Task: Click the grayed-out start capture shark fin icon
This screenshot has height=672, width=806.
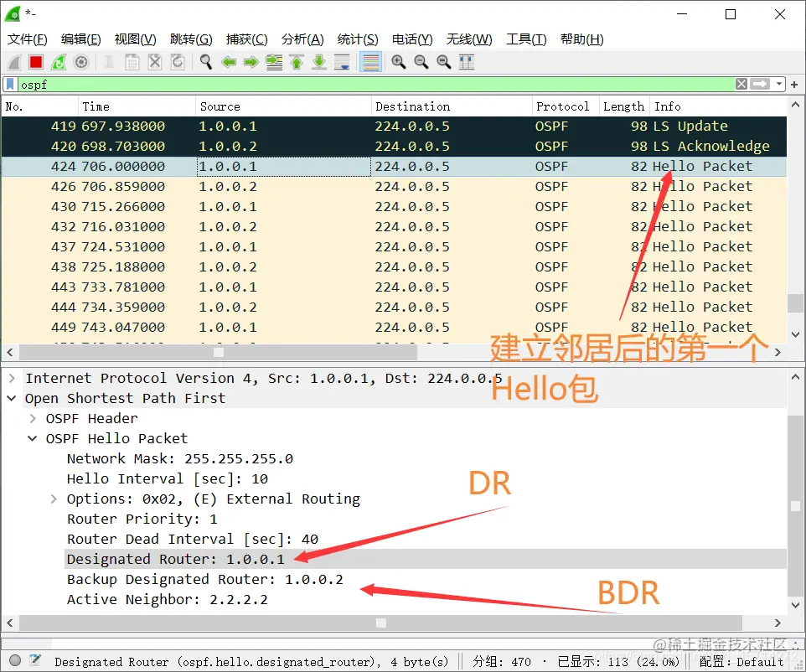Action: 14,62
